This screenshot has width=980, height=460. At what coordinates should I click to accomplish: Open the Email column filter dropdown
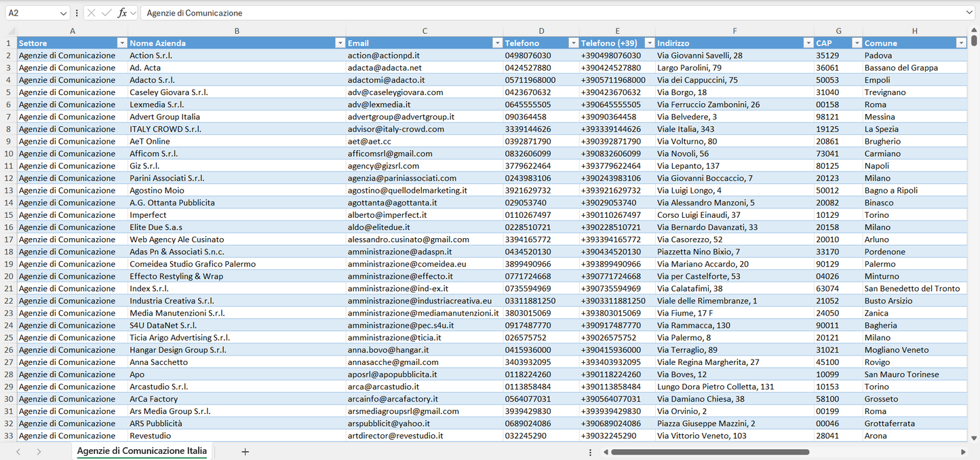click(497, 43)
